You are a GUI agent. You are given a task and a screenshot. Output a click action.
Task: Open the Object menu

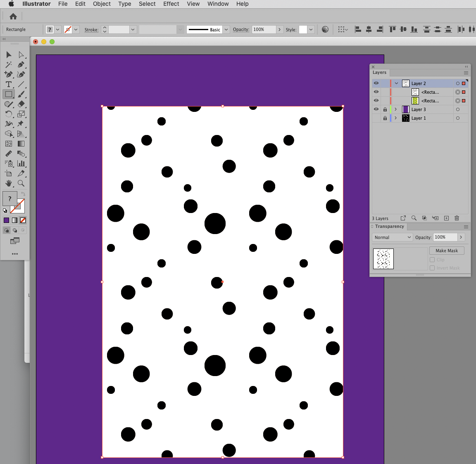tap(102, 4)
